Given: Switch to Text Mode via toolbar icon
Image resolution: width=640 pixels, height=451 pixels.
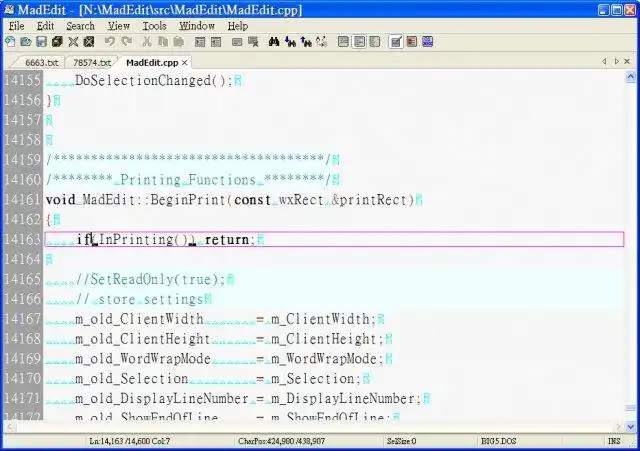Looking at the screenshot, I should pyautogui.click(x=396, y=42).
